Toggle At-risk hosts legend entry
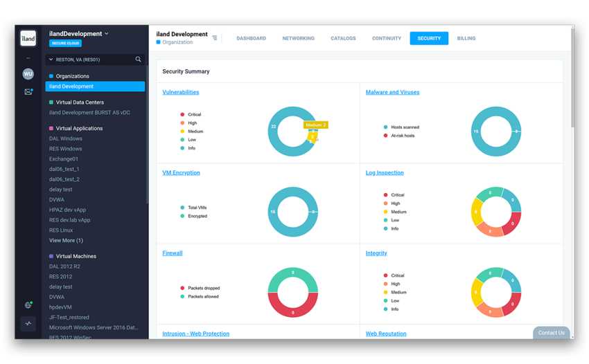The height and width of the screenshot is (364, 589). click(x=399, y=136)
